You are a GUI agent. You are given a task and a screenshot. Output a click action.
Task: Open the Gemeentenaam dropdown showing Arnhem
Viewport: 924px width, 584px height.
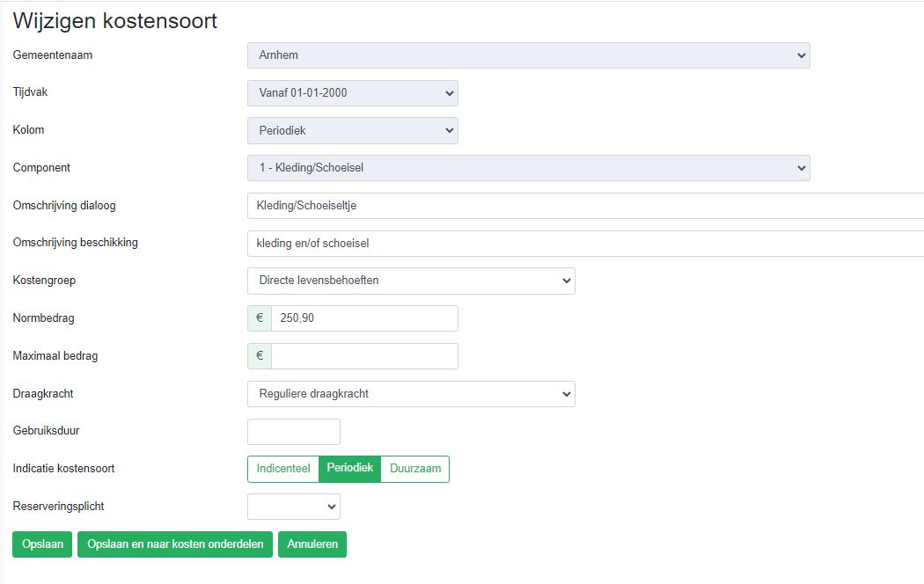point(529,55)
